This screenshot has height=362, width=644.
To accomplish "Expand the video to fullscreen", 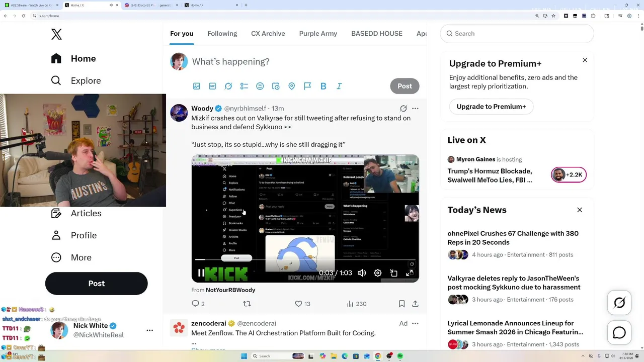I will coord(410,273).
